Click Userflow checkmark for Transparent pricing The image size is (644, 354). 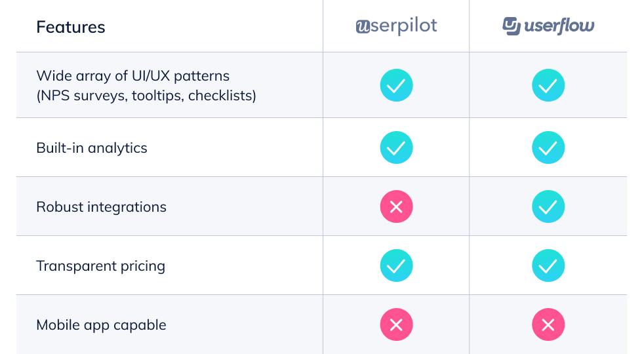click(x=548, y=265)
